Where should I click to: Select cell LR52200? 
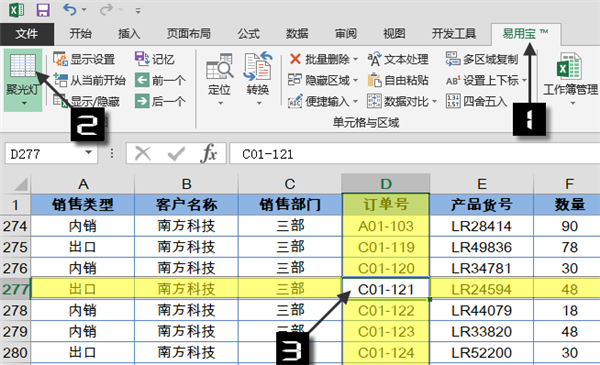tap(481, 353)
